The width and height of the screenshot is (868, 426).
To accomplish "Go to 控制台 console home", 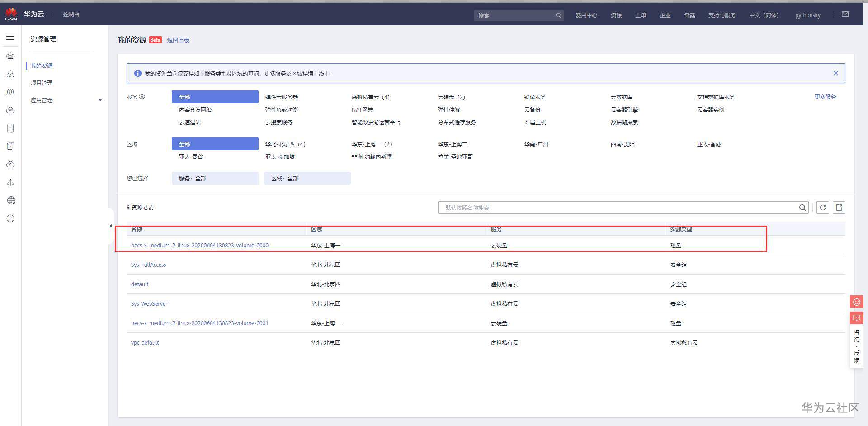I will [71, 14].
